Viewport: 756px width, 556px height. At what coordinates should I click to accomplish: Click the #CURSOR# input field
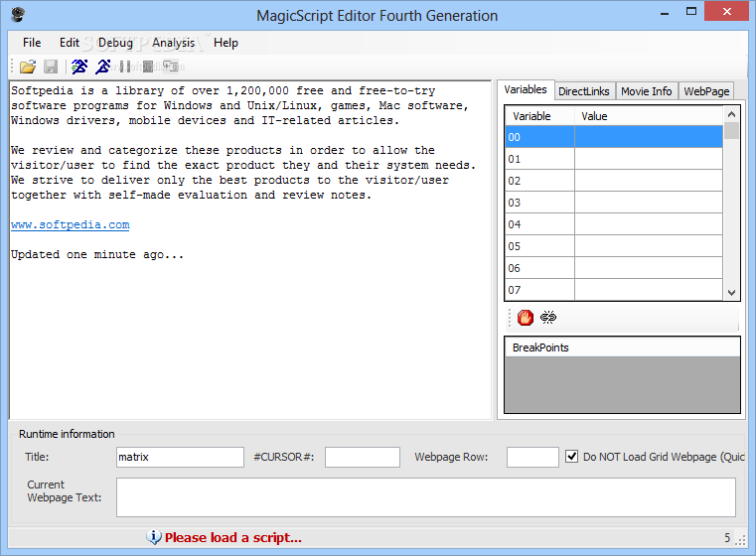[x=362, y=457]
